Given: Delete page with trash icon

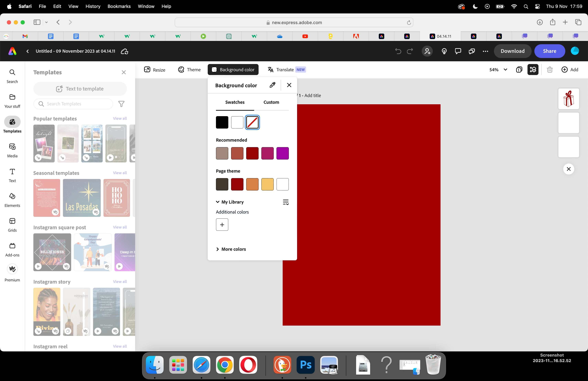Looking at the screenshot, I should pos(549,70).
